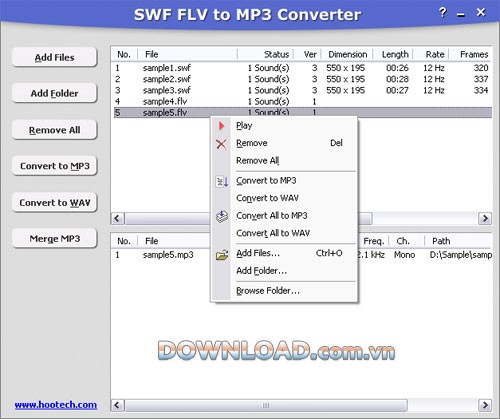Click the Path column header
This screenshot has width=500, height=419.
click(458, 241)
